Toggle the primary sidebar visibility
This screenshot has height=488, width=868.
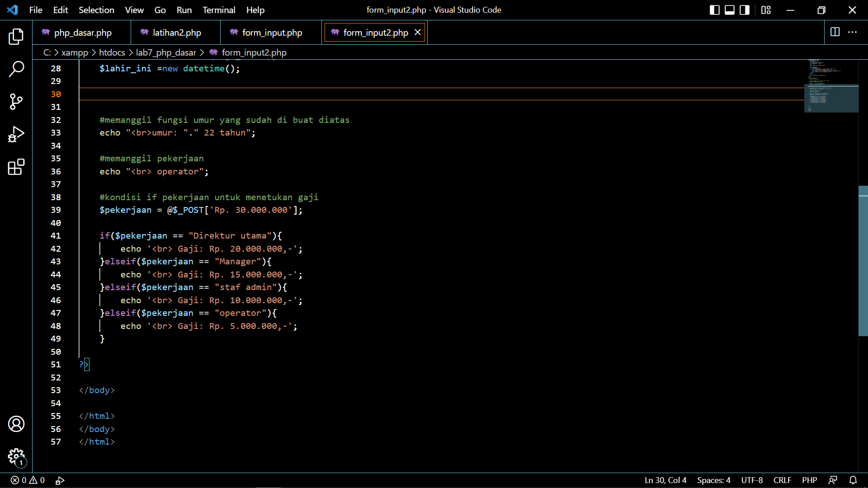tap(714, 9)
